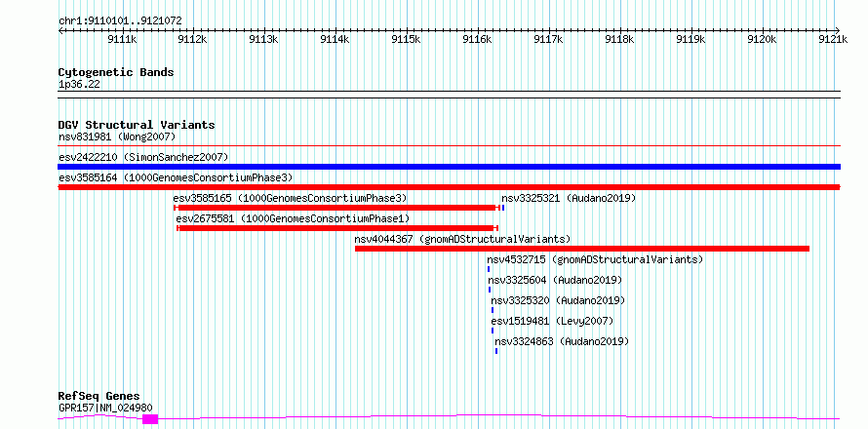This screenshot has width=868, height=429.
Task: Click the GPR157|NM_024980 gene label
Action: [105, 408]
